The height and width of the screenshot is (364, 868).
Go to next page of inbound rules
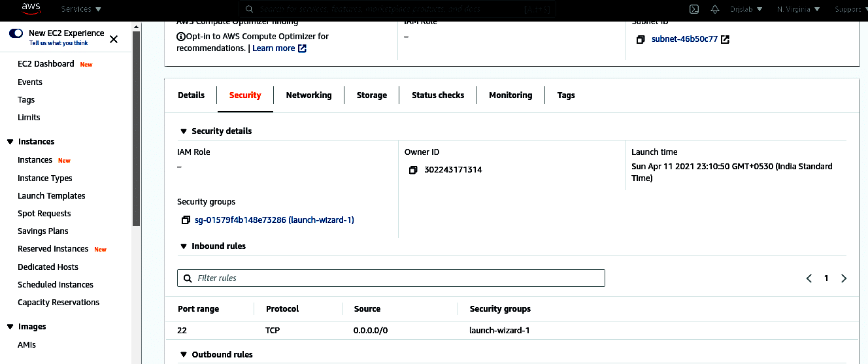844,278
